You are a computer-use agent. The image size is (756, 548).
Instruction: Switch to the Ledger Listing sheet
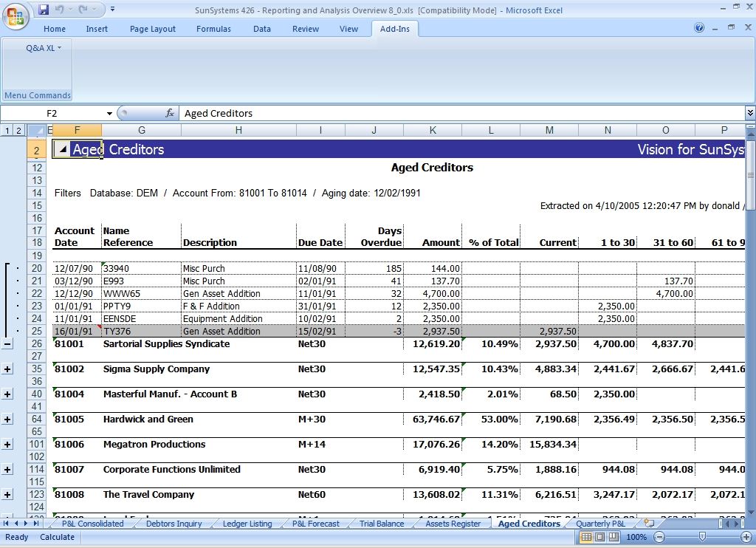pos(247,524)
